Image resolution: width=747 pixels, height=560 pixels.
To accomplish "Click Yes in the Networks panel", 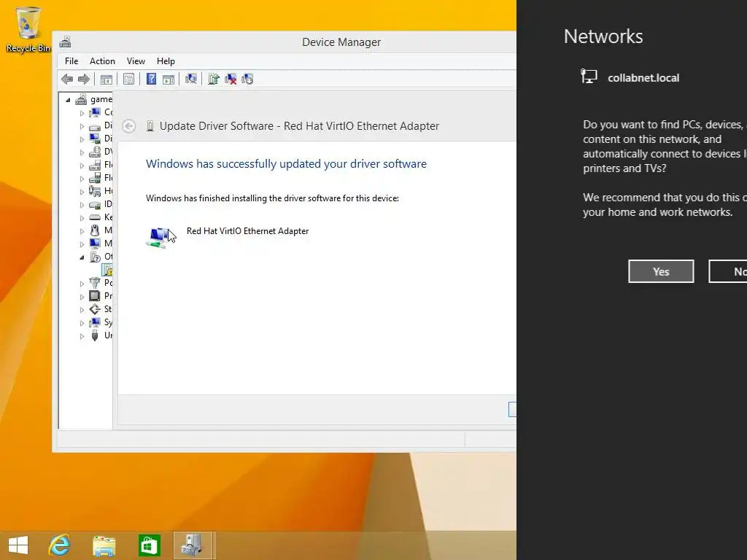I will pos(661,271).
